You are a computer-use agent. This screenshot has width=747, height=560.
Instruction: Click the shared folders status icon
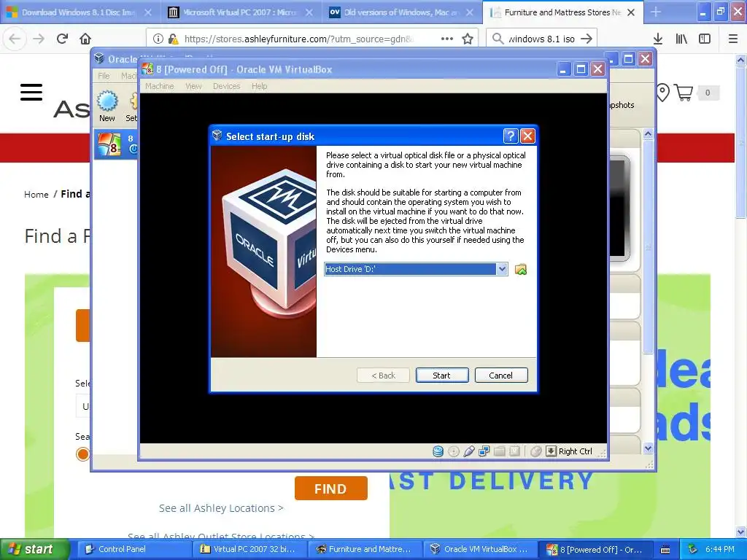[x=499, y=451]
